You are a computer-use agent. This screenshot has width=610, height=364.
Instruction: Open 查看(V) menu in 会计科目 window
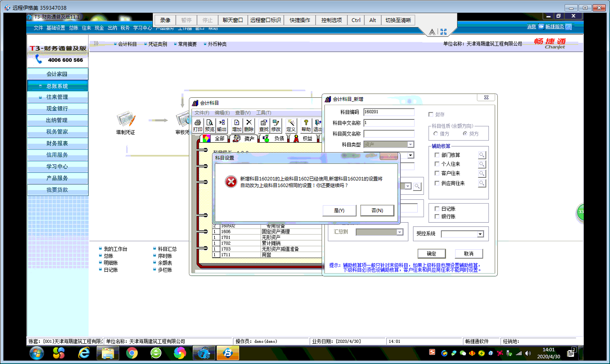click(243, 113)
